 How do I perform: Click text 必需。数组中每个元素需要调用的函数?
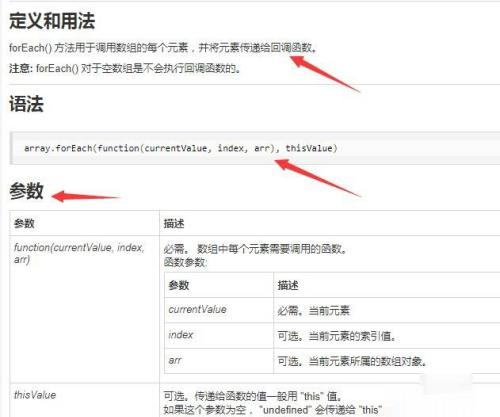255,249
